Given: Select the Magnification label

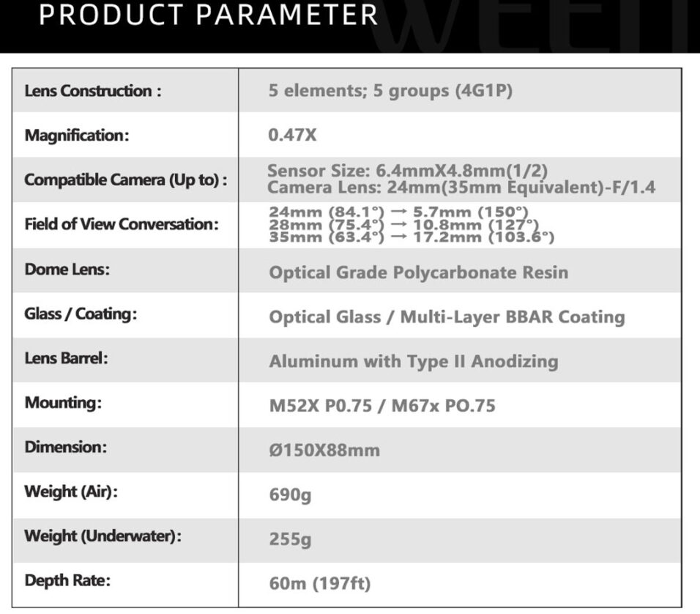Looking at the screenshot, I should pos(77,136).
